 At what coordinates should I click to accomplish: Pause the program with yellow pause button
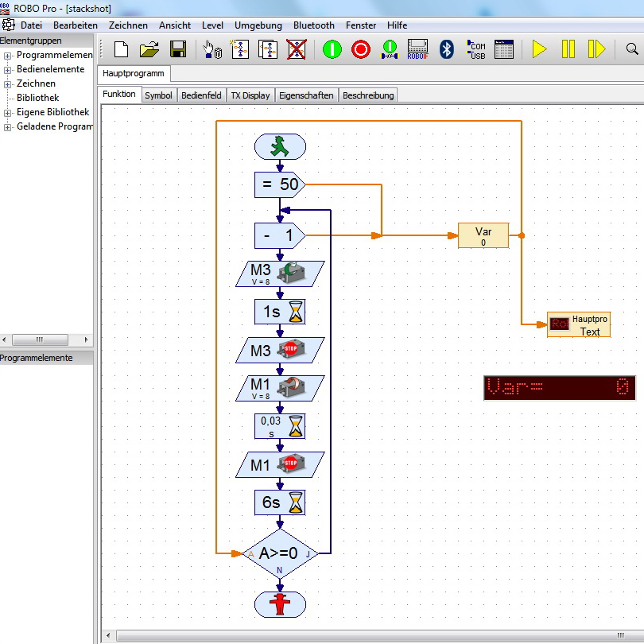click(x=568, y=49)
